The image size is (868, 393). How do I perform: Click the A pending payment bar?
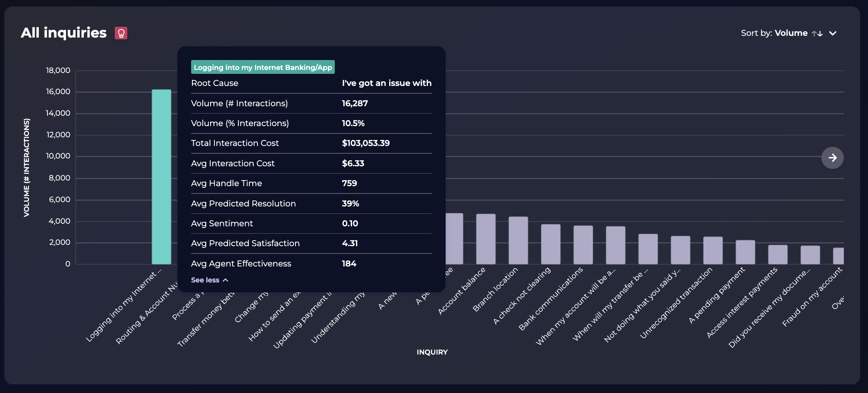click(x=745, y=253)
